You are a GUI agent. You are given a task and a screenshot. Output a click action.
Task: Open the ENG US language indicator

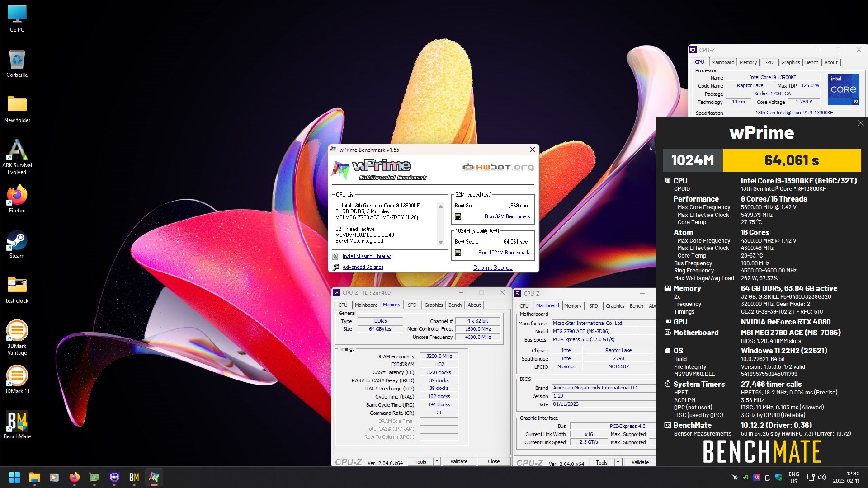pos(794,477)
